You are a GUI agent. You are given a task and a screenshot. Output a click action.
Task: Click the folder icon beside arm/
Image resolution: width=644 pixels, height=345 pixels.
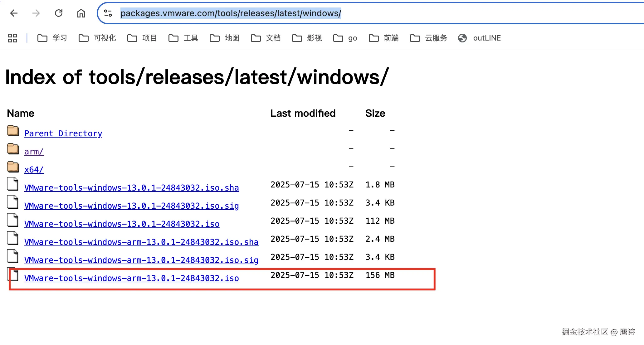pyautogui.click(x=13, y=149)
